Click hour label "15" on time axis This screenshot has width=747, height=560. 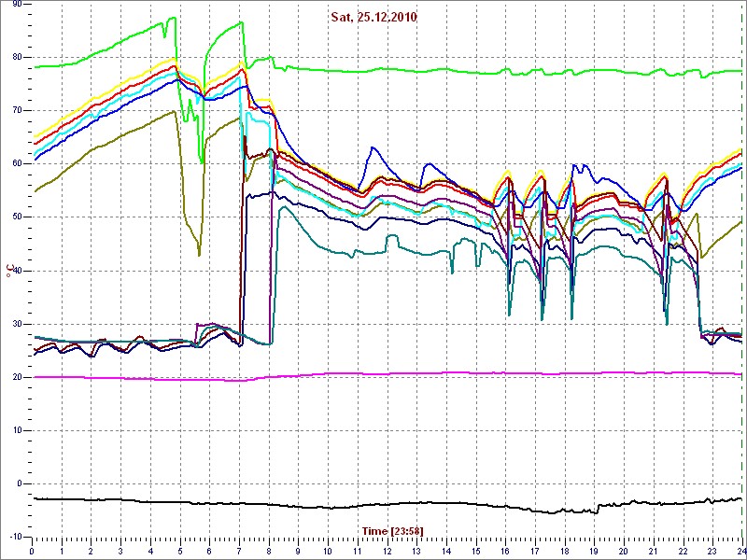pos(476,551)
